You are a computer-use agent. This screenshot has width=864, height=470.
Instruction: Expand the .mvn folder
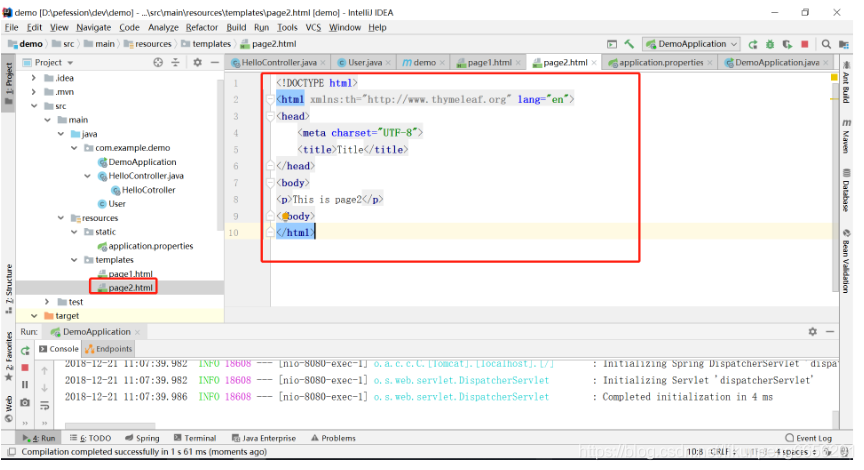pyautogui.click(x=34, y=92)
